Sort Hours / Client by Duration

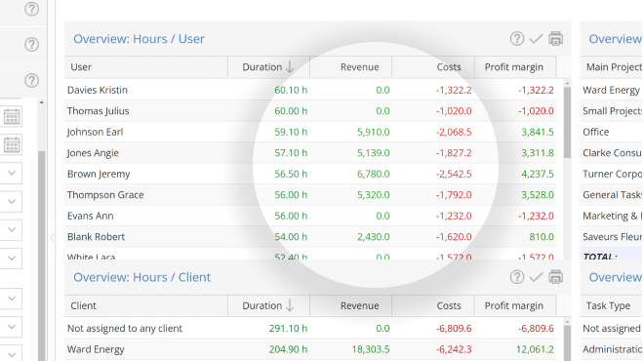pos(268,305)
